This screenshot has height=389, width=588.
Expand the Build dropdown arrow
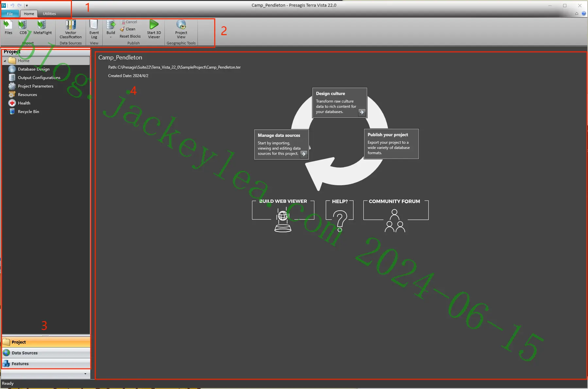click(x=111, y=37)
